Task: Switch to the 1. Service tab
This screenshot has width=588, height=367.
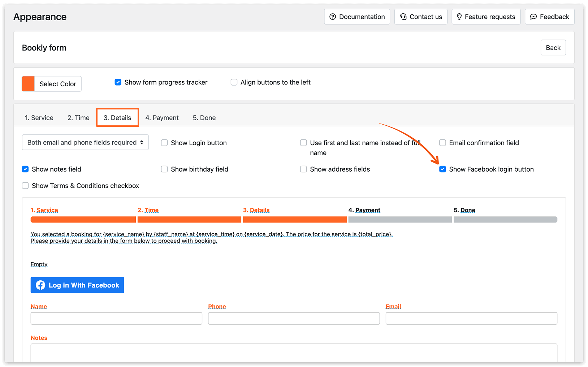Action: click(39, 118)
